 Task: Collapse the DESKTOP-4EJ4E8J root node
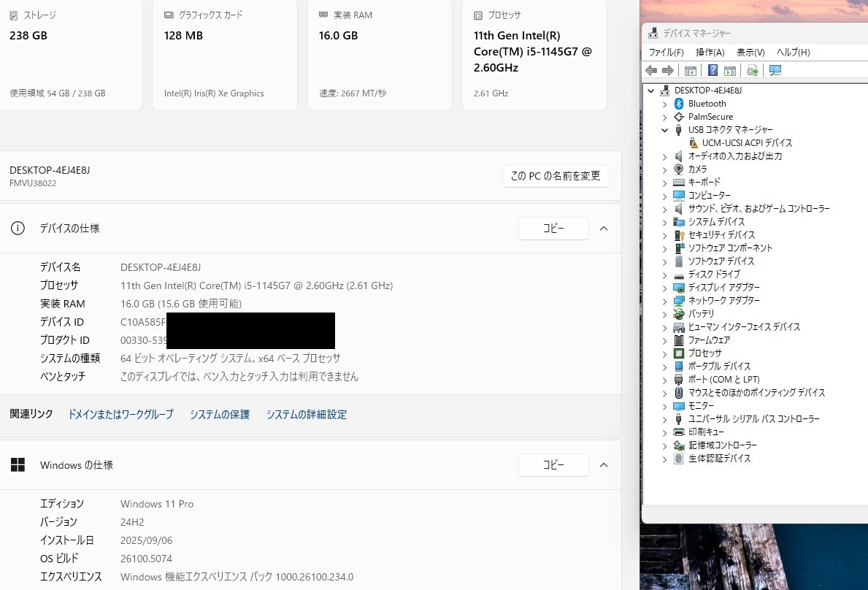pyautogui.click(x=651, y=91)
